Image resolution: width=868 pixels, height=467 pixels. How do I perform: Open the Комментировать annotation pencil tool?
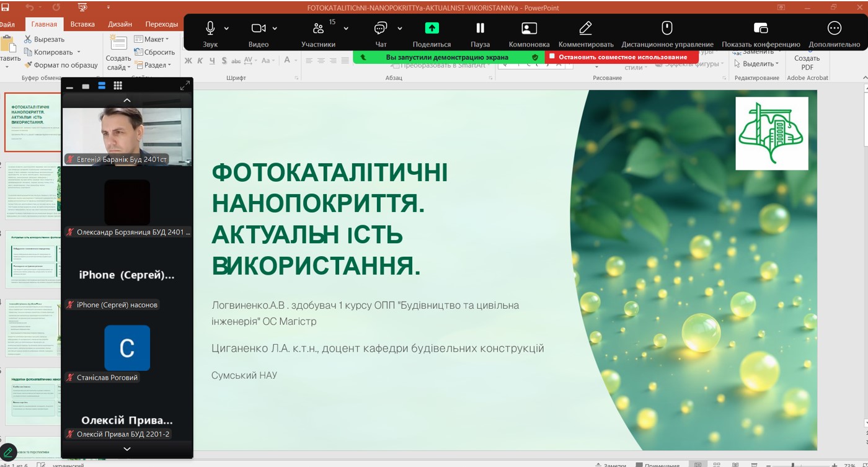[585, 29]
